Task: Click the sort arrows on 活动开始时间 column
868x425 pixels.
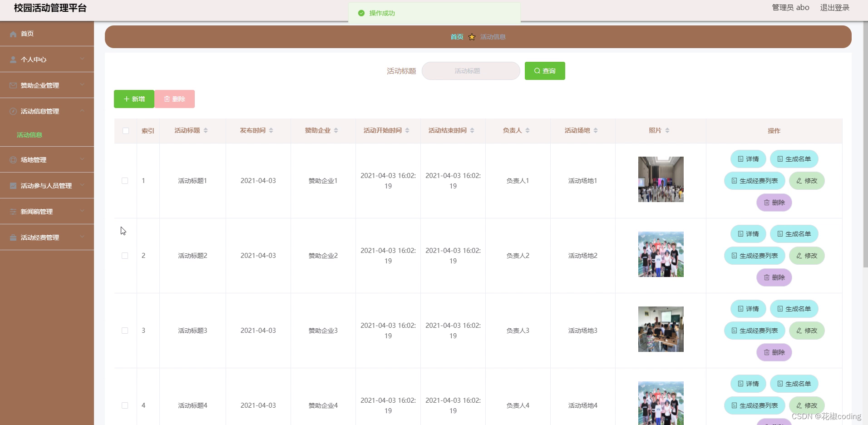Action: pyautogui.click(x=407, y=131)
